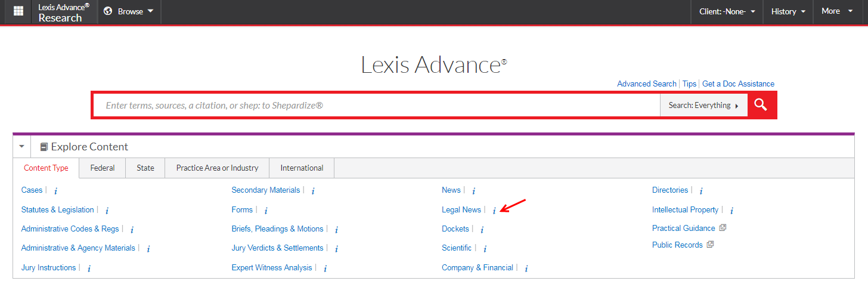The image size is (868, 290).
Task: Show info icon next to Jury Instructions
Action: 89,269
